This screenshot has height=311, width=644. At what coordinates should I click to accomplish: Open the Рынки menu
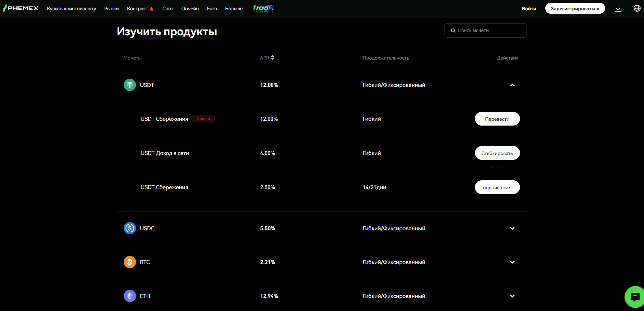pos(111,9)
